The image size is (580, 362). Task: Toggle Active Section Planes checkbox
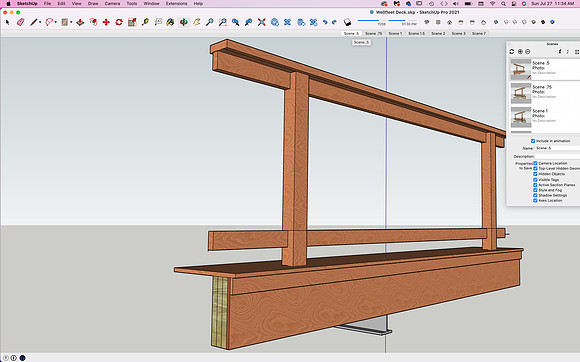[535, 185]
